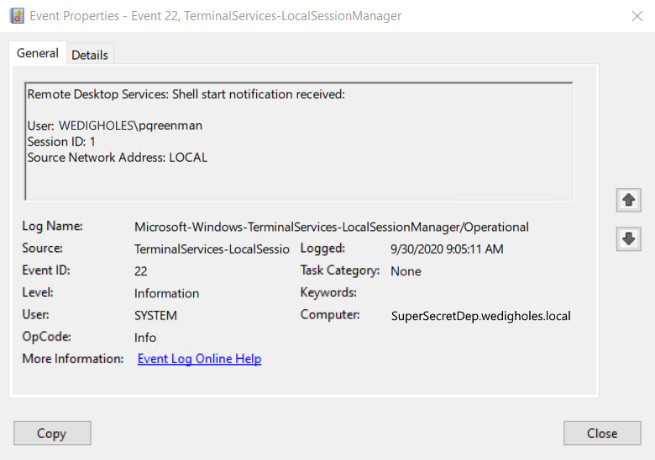655x460 pixels.
Task: Click inside the event description text box
Action: [299, 141]
